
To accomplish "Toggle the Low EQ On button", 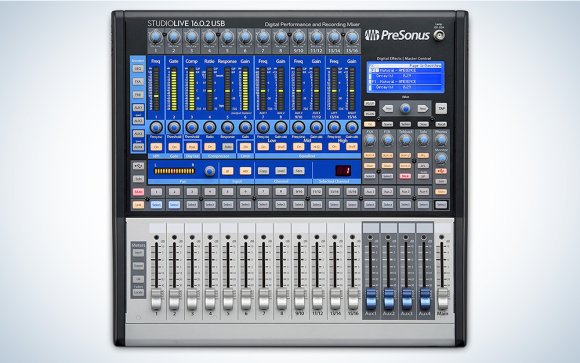I will point(263,147).
